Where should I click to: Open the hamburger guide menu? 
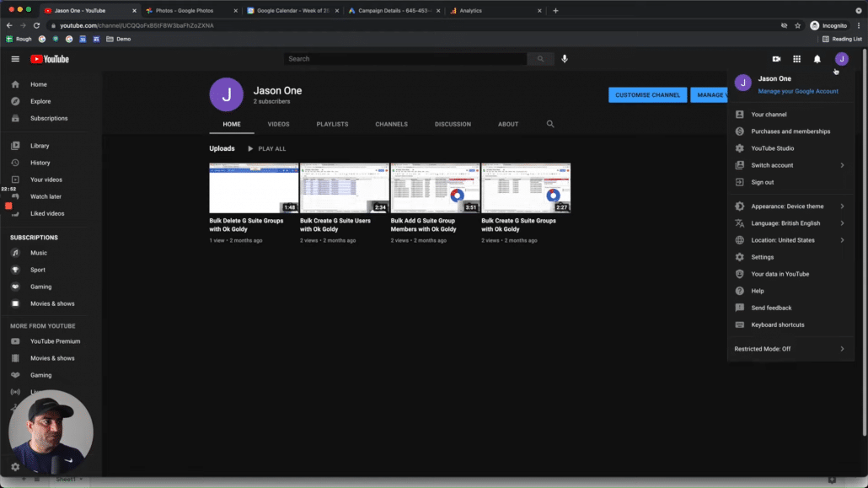(15, 59)
